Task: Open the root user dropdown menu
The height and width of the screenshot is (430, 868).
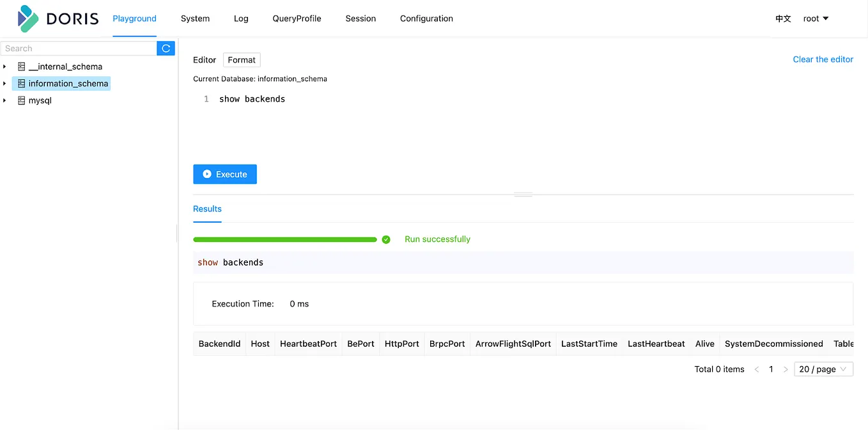Action: (x=816, y=19)
